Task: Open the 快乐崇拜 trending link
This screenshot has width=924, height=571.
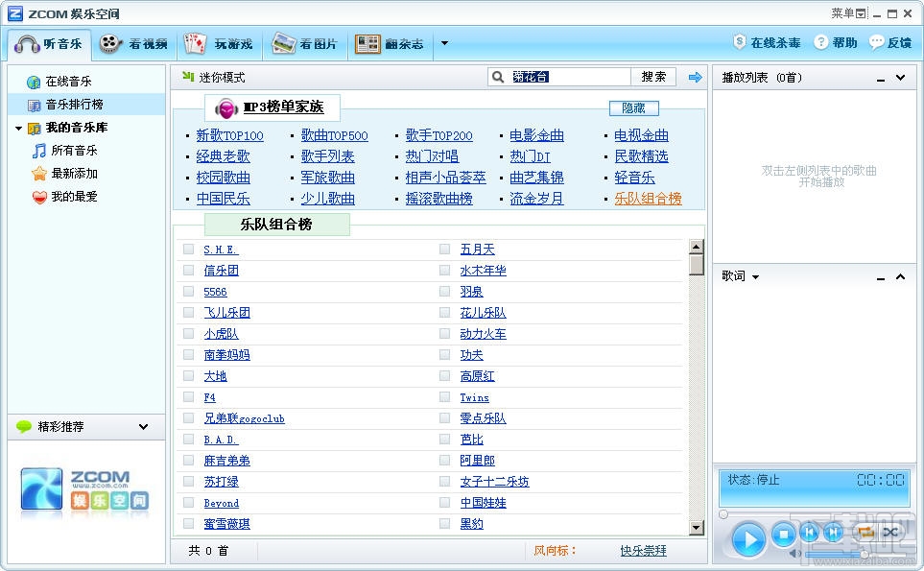Action: (644, 551)
